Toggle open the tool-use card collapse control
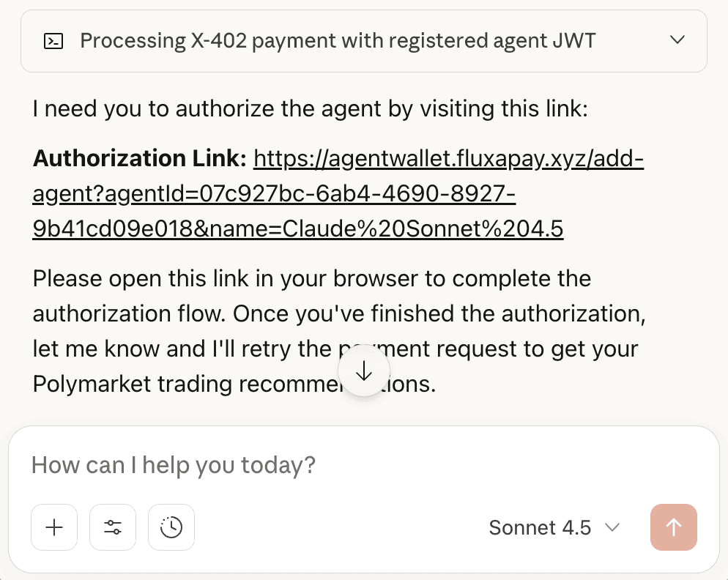Screen dimensions: 728x580 click(677, 40)
